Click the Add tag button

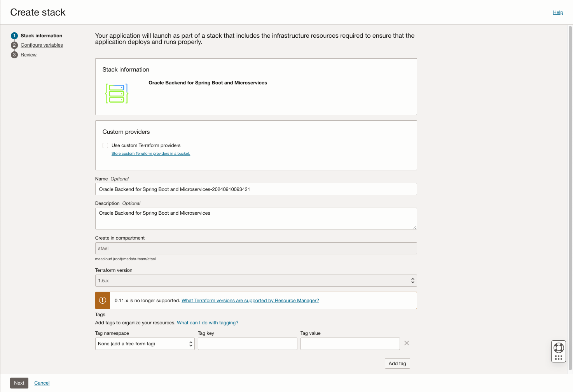tap(397, 364)
